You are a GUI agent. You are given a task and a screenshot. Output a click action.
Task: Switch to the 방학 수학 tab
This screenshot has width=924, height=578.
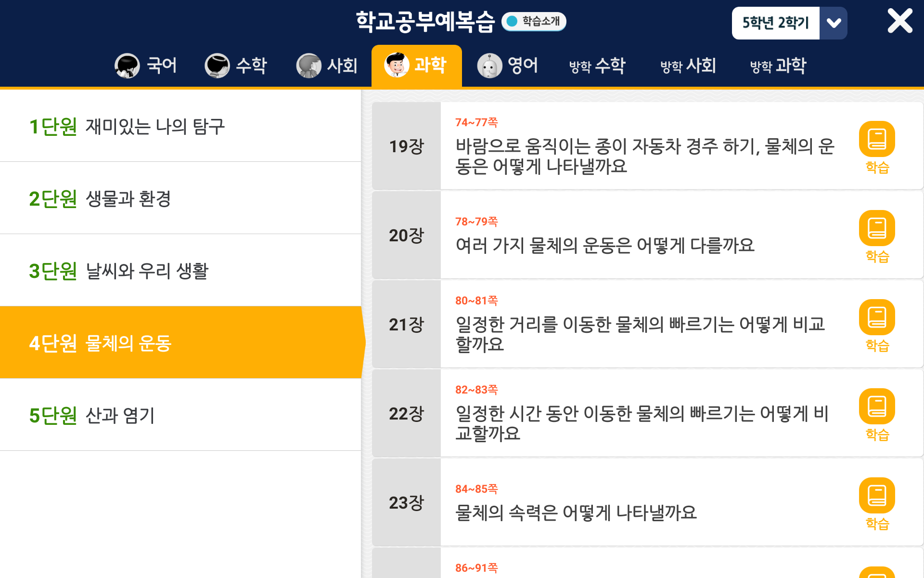coord(597,66)
